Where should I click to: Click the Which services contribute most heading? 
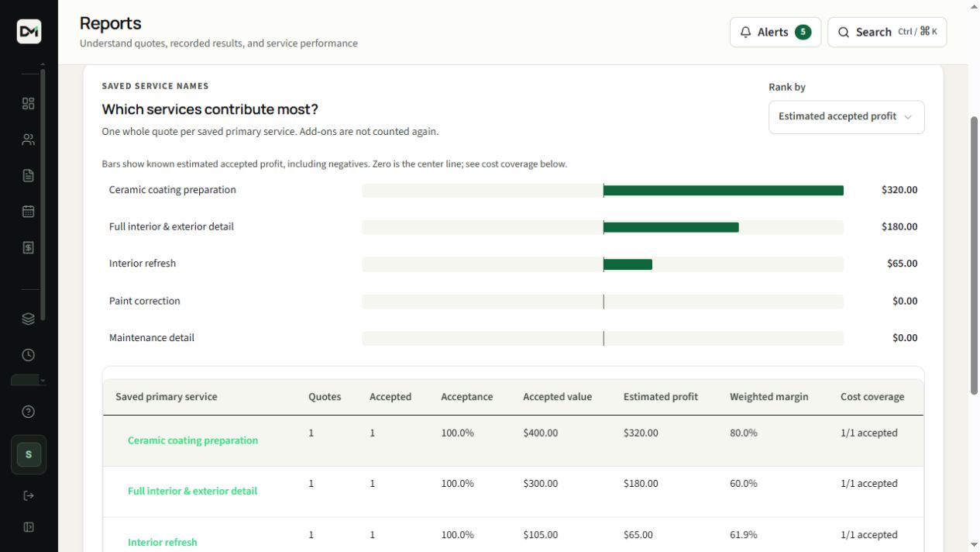coord(210,109)
